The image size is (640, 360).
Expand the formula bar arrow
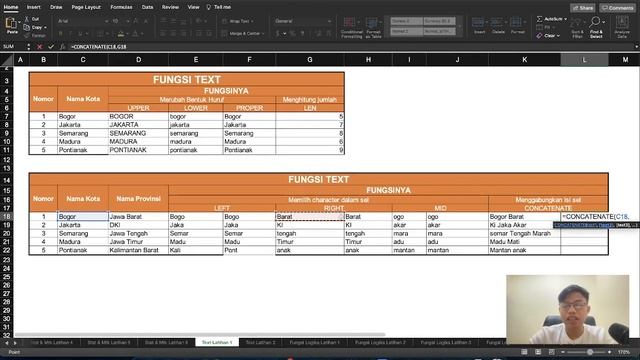[636, 47]
